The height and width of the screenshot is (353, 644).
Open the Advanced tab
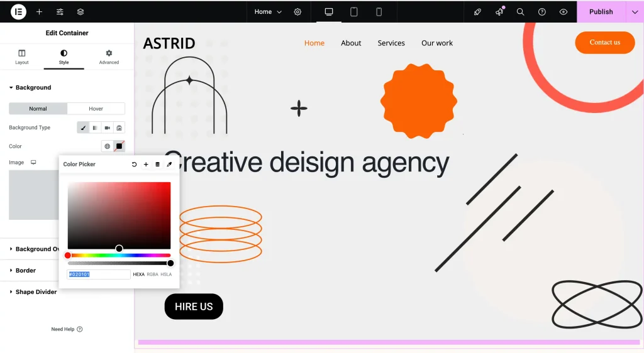pos(109,57)
